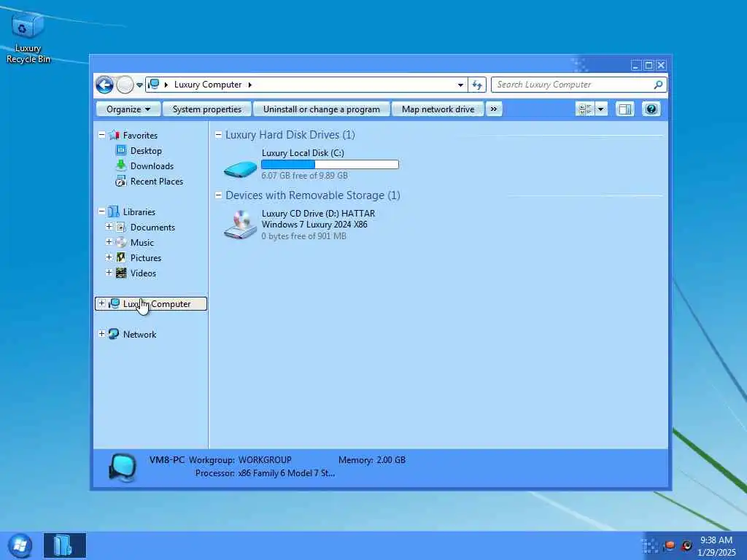
Task: Select the Luxury Local Disk (C:) drive icon
Action: (241, 168)
